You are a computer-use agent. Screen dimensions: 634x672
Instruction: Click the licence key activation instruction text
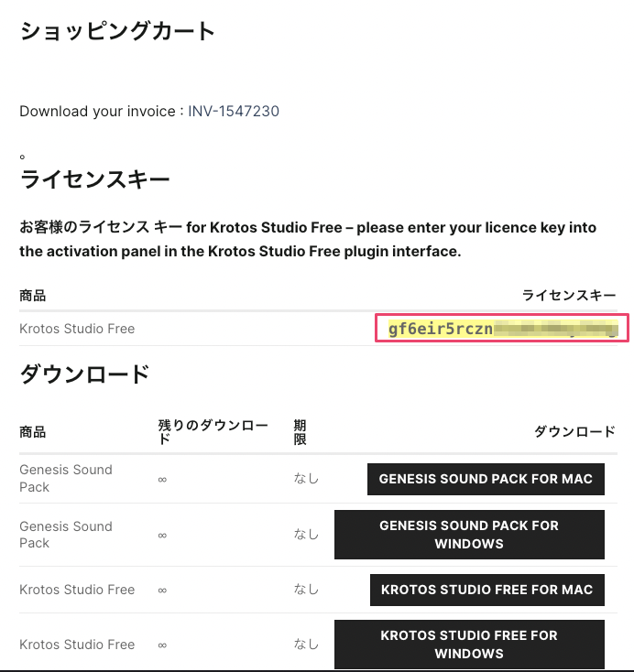(x=308, y=239)
